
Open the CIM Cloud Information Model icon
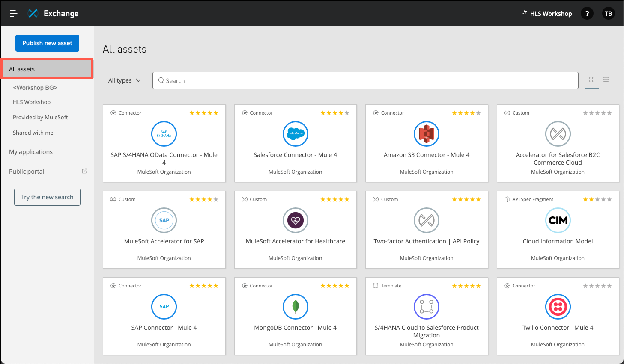[558, 220]
